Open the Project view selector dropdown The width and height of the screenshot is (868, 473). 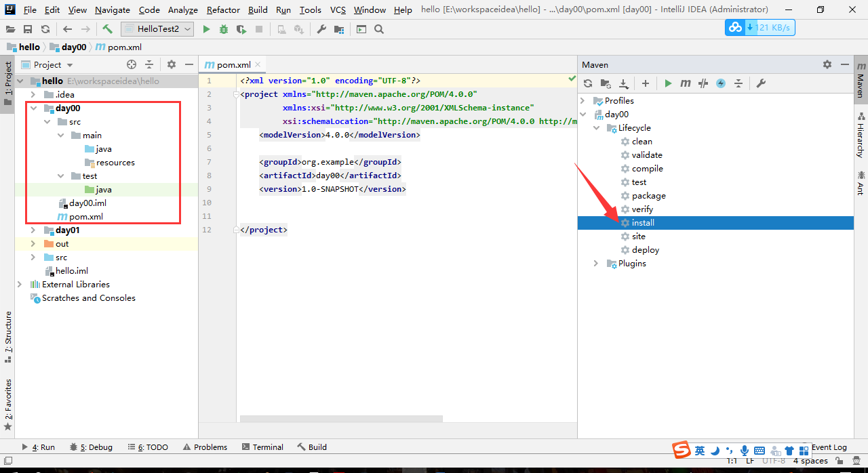coord(47,64)
